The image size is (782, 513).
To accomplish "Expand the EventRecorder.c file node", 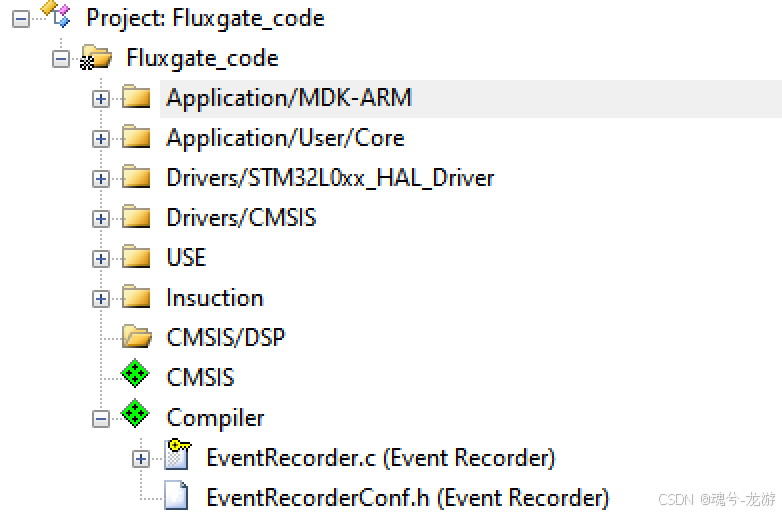I will [141, 459].
